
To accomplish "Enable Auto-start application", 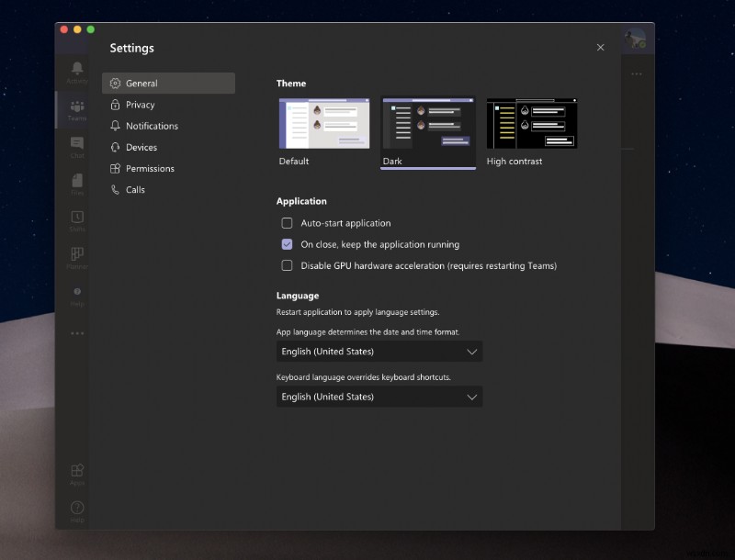I will tap(288, 222).
